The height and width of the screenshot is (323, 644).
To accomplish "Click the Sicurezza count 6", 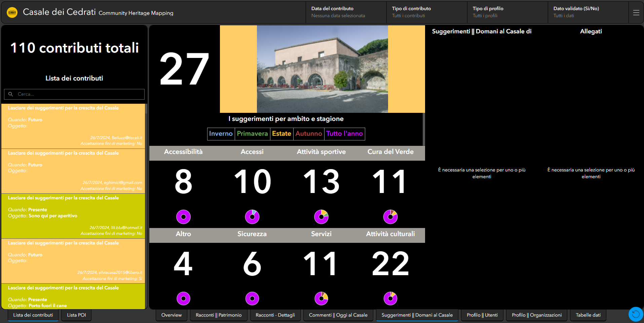I will tap(252, 264).
